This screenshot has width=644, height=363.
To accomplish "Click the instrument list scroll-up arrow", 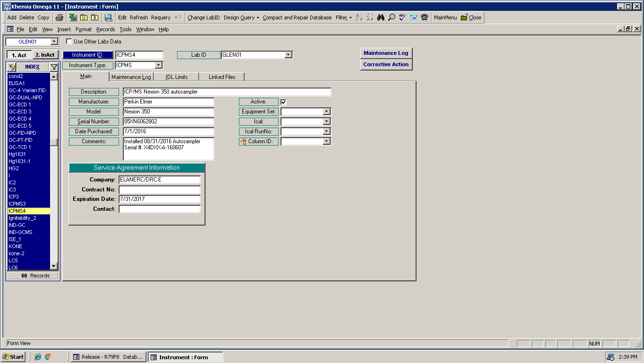I will (x=54, y=76).
